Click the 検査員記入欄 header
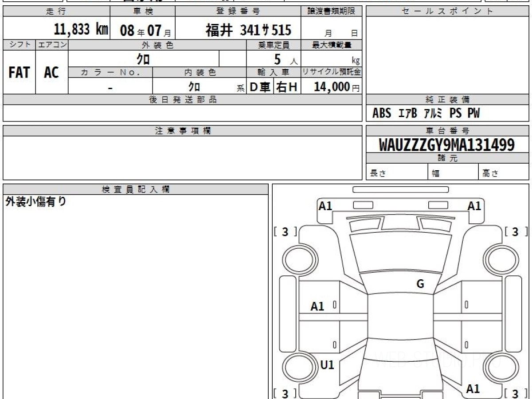532x399 pixels. pos(136,189)
